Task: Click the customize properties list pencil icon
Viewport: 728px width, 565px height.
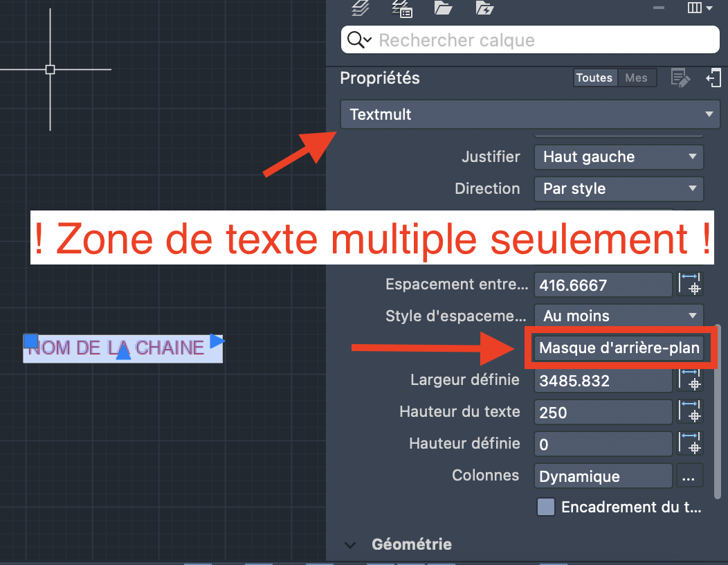Action: tap(681, 78)
